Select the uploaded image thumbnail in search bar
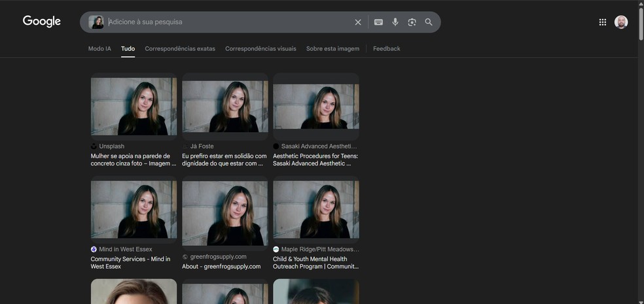This screenshot has height=304, width=644. coord(96,22)
